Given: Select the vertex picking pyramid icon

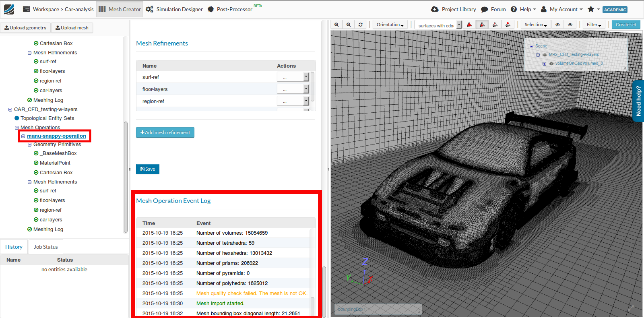Looking at the screenshot, I should tap(508, 25).
